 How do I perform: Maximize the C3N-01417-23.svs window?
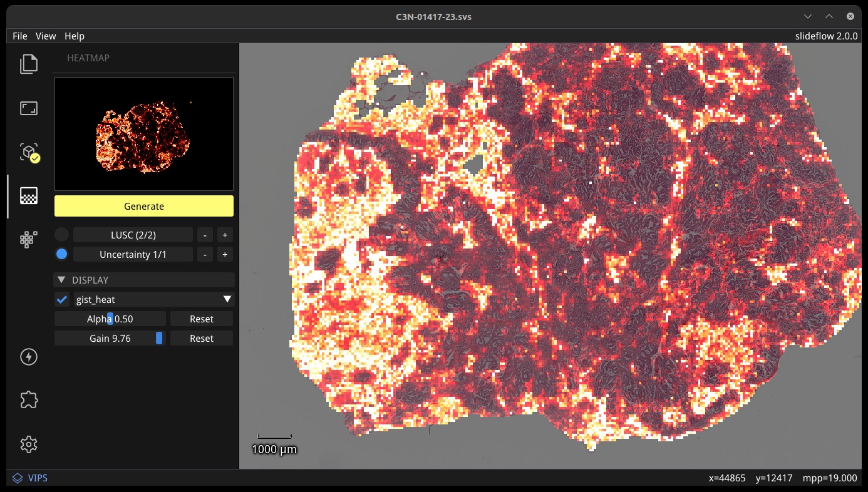click(x=829, y=16)
